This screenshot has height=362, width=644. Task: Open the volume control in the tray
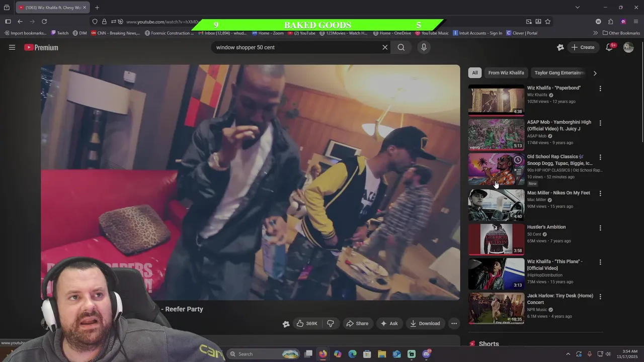608,354
